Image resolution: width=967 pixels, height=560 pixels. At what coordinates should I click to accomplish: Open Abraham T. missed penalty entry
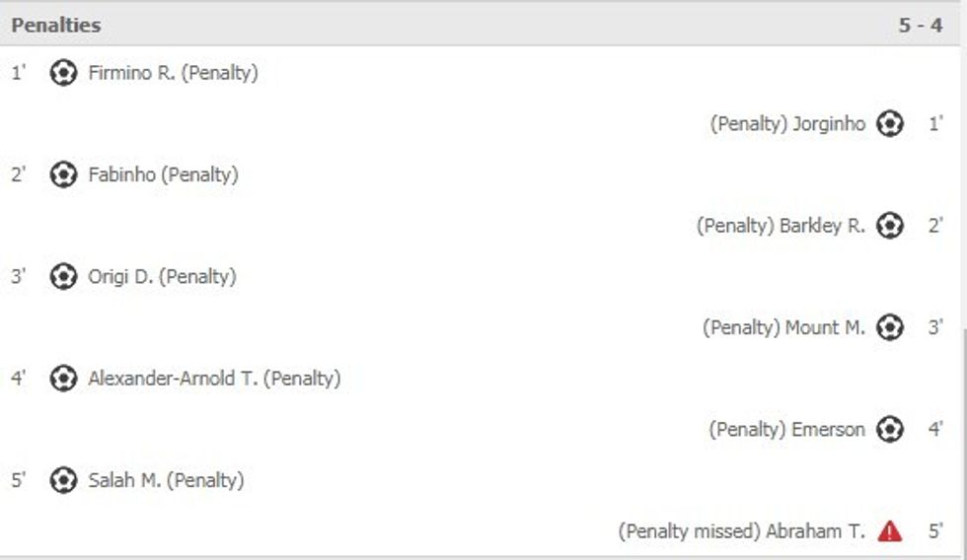[742, 531]
